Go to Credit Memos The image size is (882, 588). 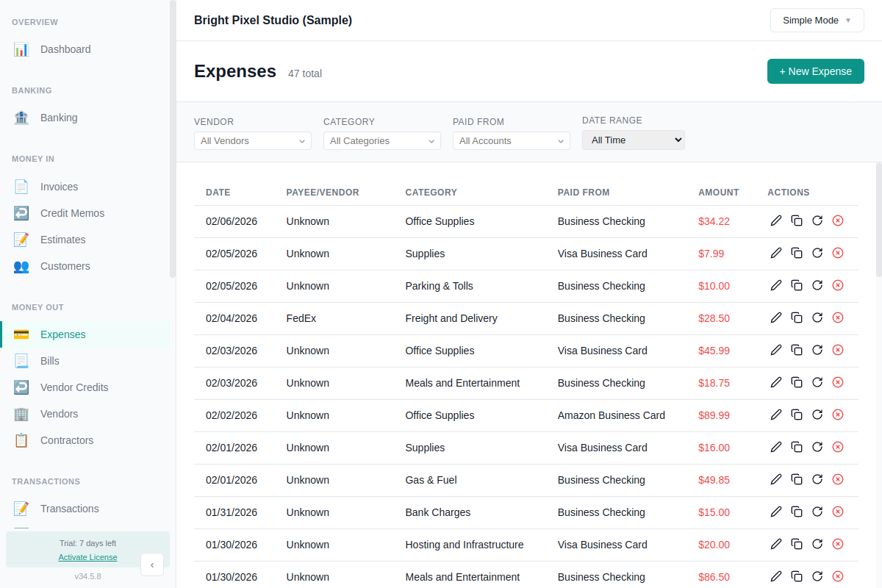71,213
